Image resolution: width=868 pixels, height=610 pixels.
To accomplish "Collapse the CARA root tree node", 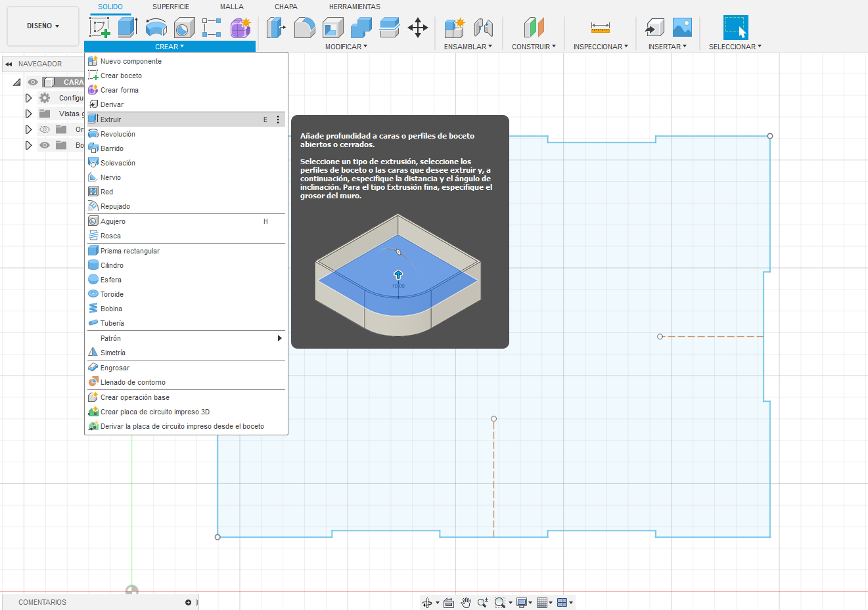I will [16, 82].
